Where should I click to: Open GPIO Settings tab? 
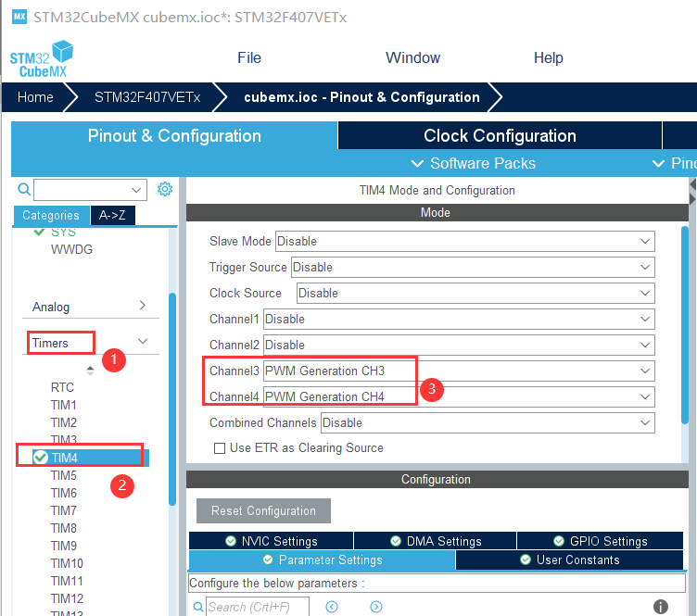pyautogui.click(x=600, y=541)
